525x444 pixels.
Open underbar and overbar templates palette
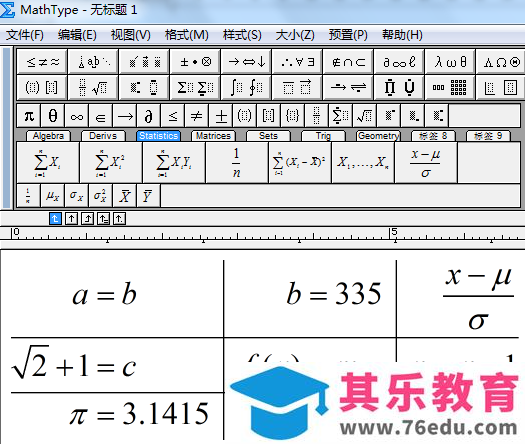297,87
